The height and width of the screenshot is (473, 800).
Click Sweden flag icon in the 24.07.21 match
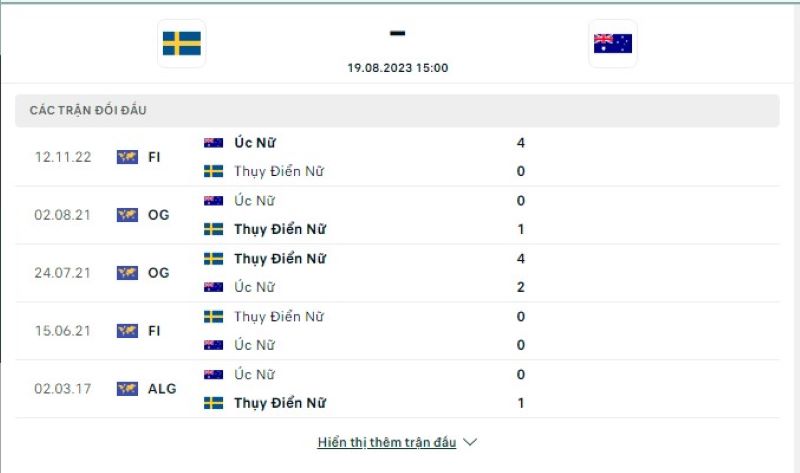213,259
